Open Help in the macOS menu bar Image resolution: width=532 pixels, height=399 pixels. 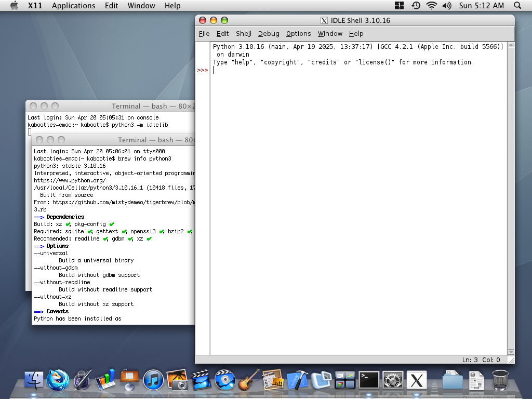172,5
